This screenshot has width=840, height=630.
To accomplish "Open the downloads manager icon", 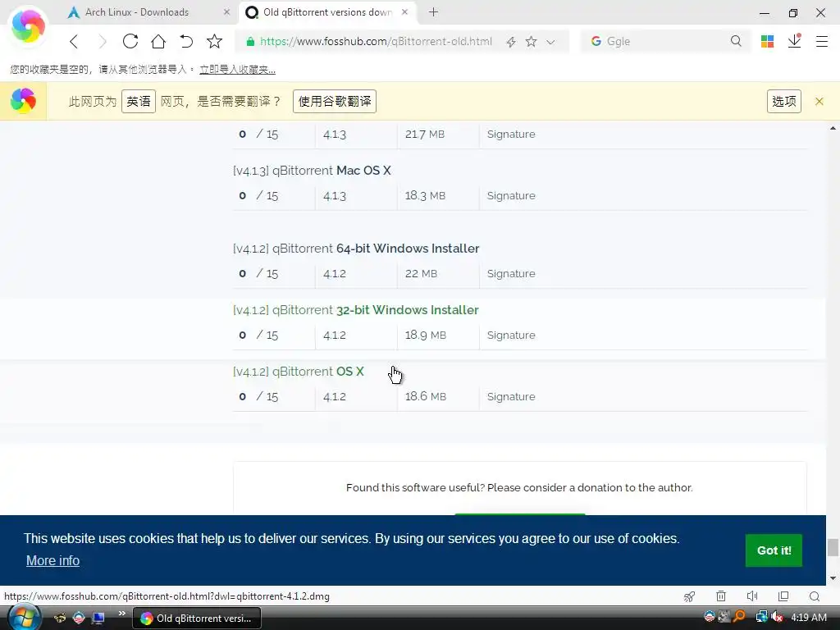I will (794, 41).
